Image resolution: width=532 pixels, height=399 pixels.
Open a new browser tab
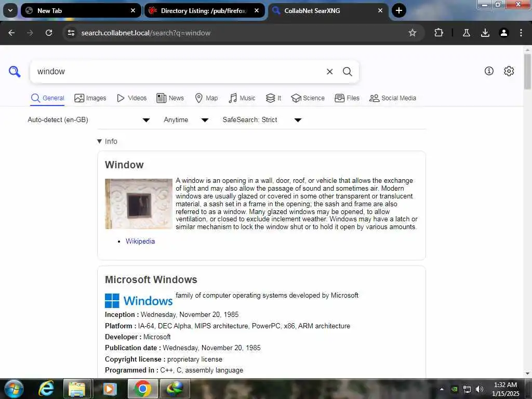point(399,10)
